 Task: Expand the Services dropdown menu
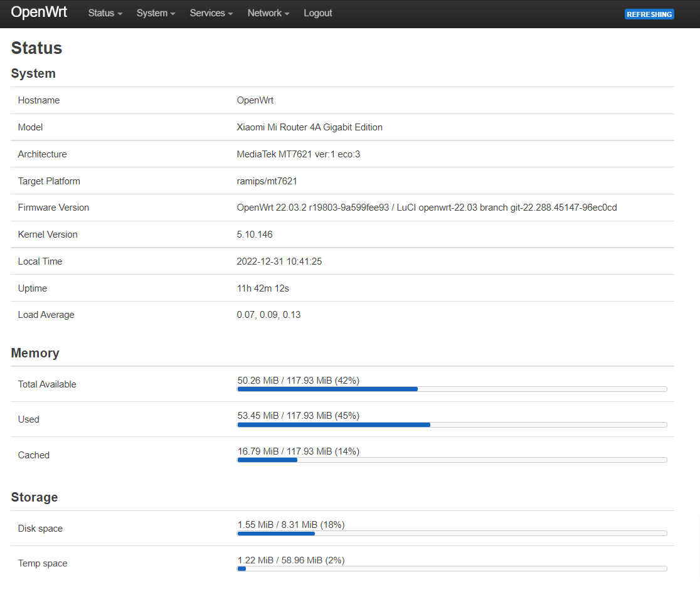[211, 13]
